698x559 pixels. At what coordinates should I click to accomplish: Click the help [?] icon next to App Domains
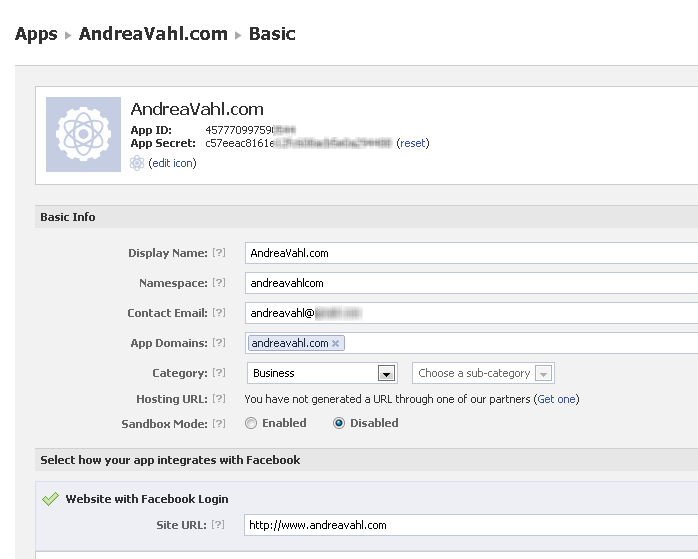click(219, 344)
